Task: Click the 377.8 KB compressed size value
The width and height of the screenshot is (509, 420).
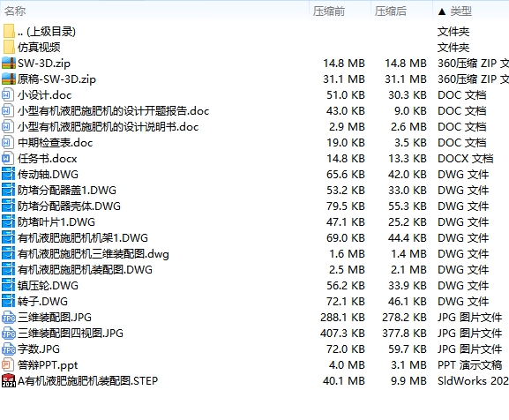Action: tap(405, 334)
